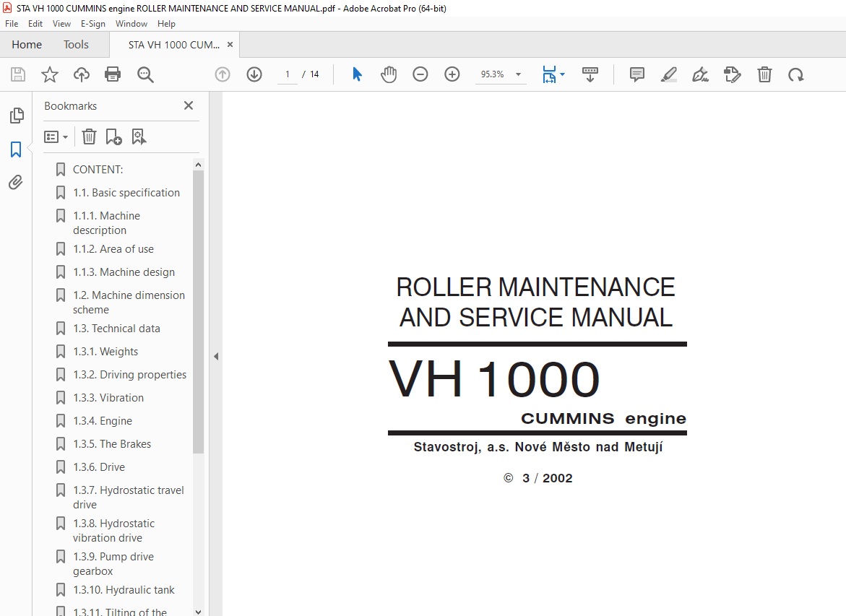Collapse the left panel with the side arrow

point(216,356)
